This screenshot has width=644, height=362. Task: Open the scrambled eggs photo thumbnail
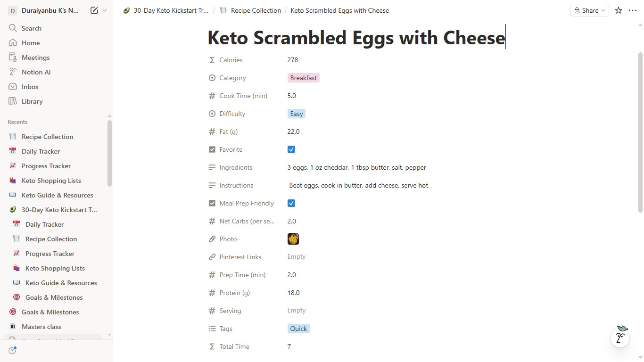(293, 239)
